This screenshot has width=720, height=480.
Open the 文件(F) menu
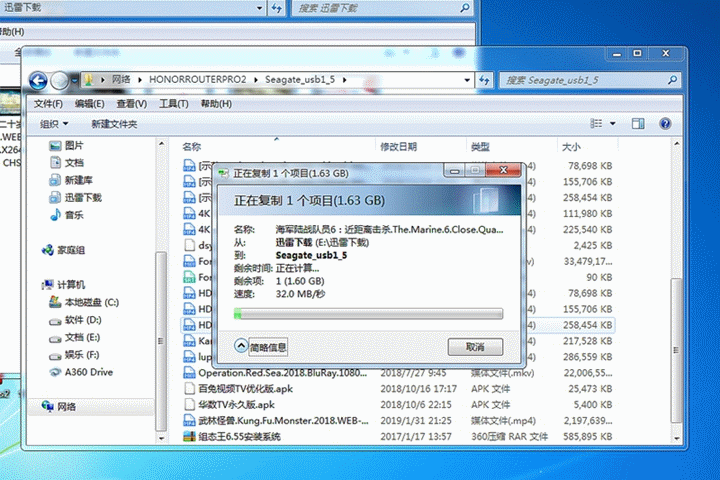point(48,104)
